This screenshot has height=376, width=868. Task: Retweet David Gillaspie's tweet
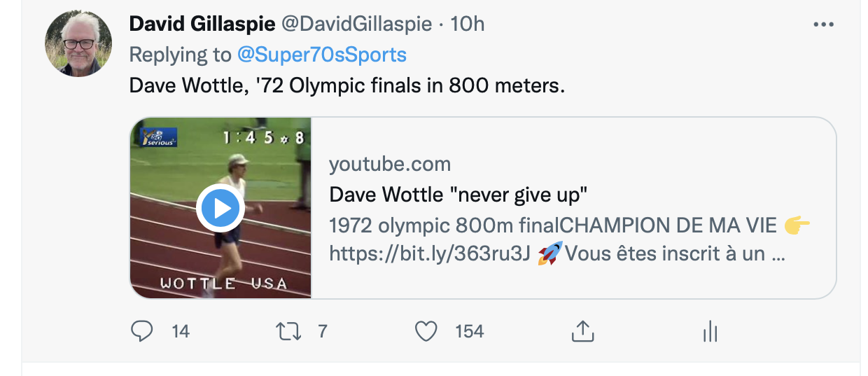coord(288,331)
